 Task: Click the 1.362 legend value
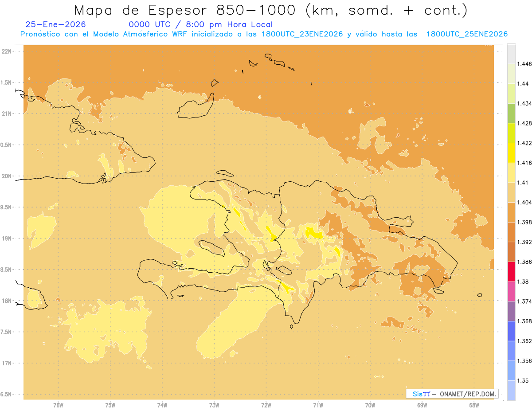point(524,341)
